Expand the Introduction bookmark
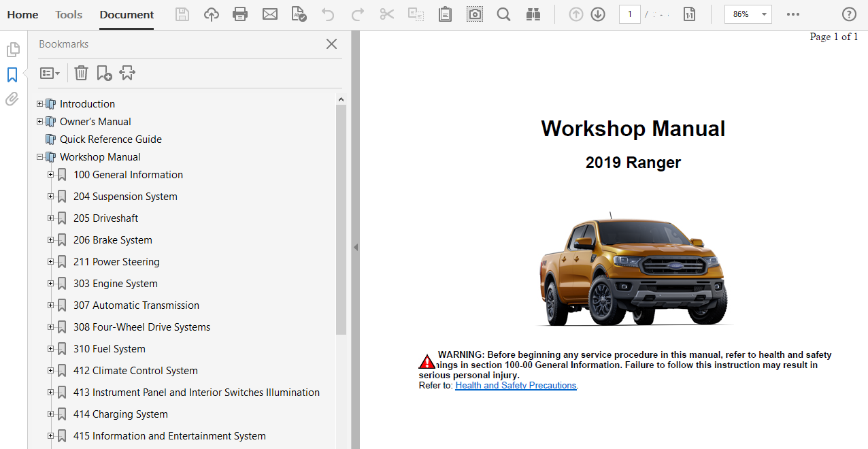This screenshot has height=449, width=868. click(39, 104)
